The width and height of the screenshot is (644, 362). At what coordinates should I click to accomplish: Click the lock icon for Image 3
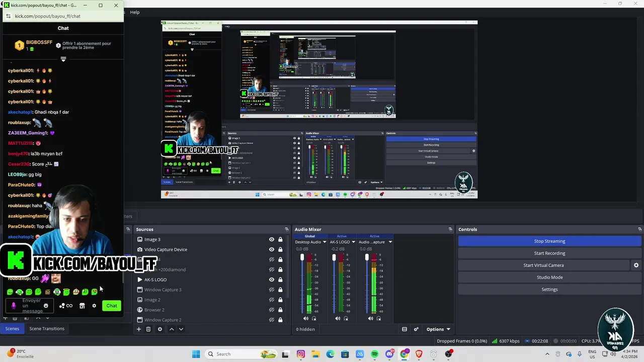(x=280, y=240)
